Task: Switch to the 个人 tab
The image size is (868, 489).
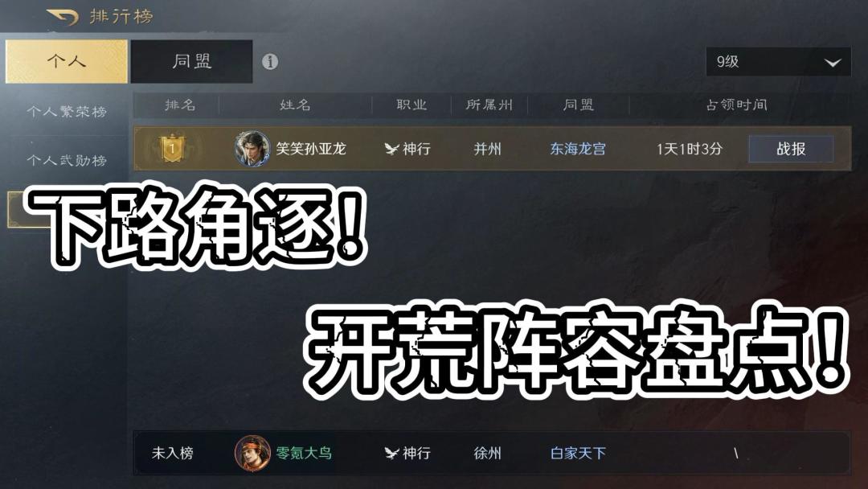Action: (67, 61)
